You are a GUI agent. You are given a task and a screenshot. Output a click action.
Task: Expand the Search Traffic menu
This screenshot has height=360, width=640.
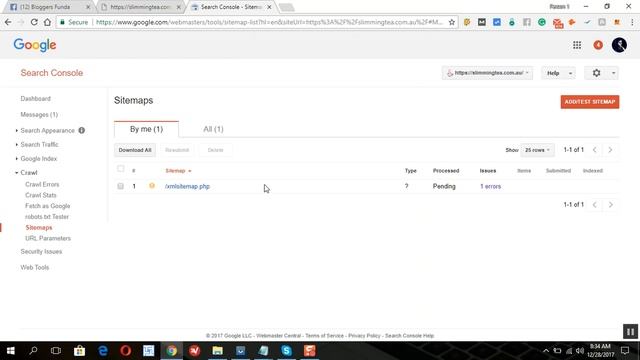39,144
